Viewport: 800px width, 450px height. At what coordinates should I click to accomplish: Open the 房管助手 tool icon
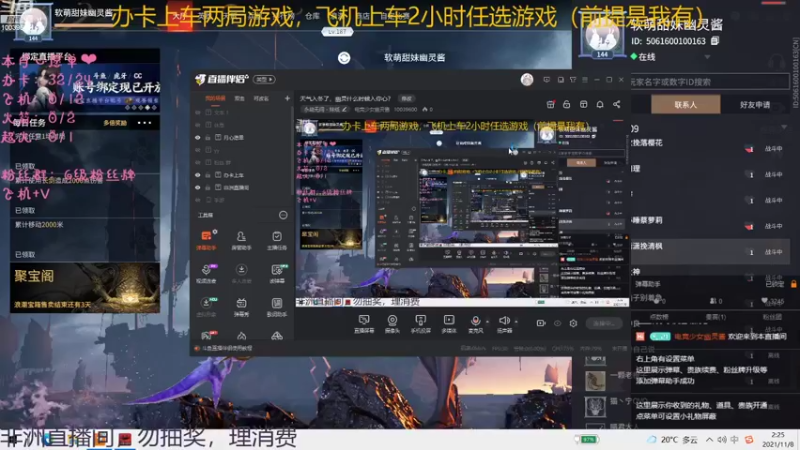(x=241, y=240)
